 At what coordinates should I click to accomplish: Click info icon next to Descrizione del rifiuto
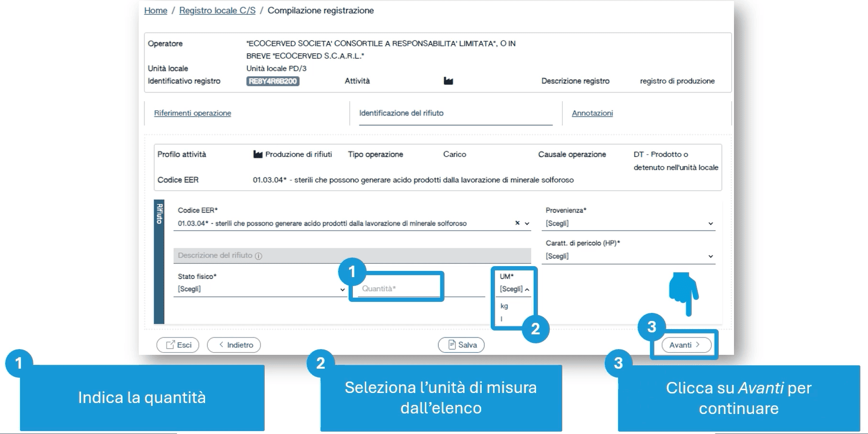[x=258, y=256]
